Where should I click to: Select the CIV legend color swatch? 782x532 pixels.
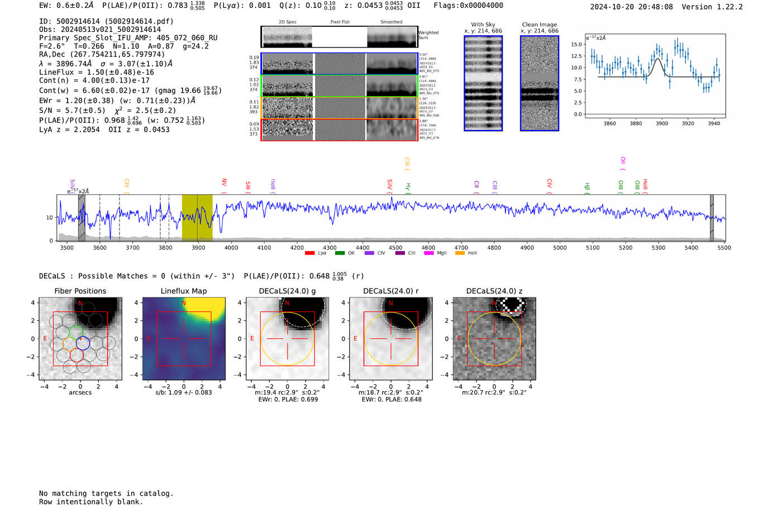[x=369, y=253]
